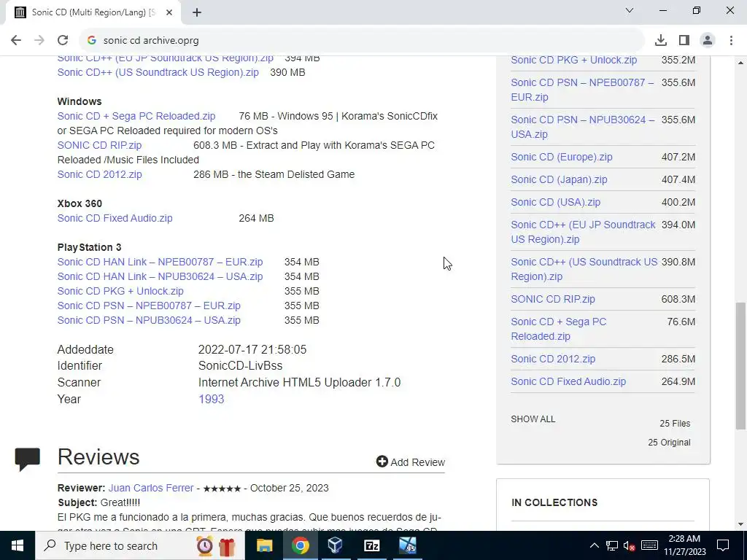This screenshot has height=560, width=747.
Task: Click Chrome icon in taskbar
Action: (300, 545)
